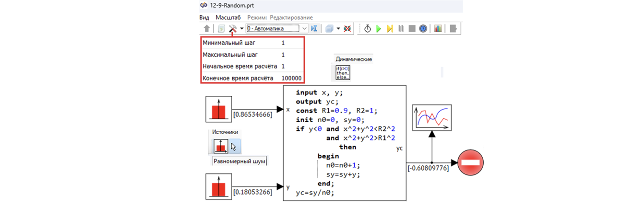Click the value label [0.86534666]
The image size is (644, 208).
pos(252,115)
